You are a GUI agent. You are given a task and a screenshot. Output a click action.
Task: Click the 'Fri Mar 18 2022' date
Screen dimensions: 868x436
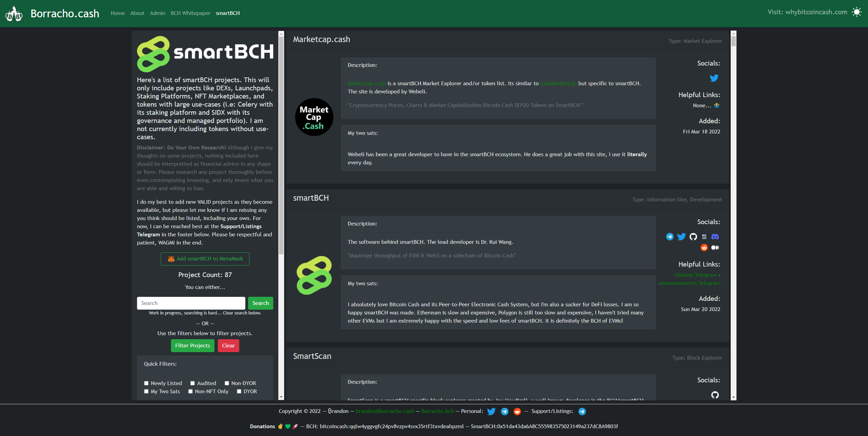coord(701,132)
